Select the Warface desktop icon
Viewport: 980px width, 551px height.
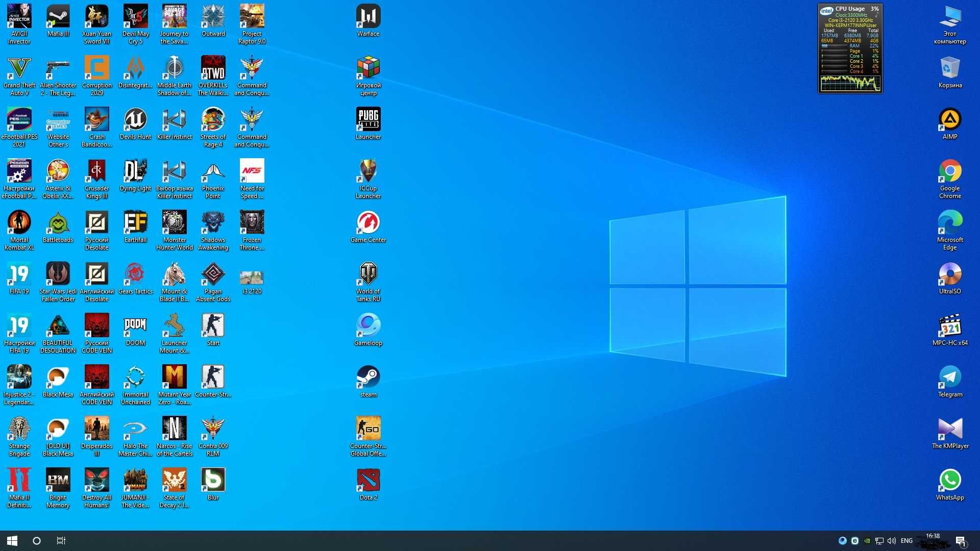pyautogui.click(x=369, y=20)
